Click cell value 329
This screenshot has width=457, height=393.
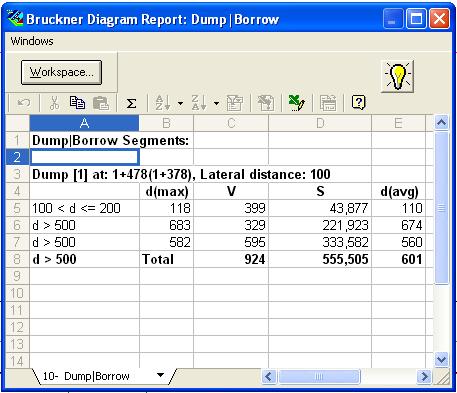(x=231, y=225)
